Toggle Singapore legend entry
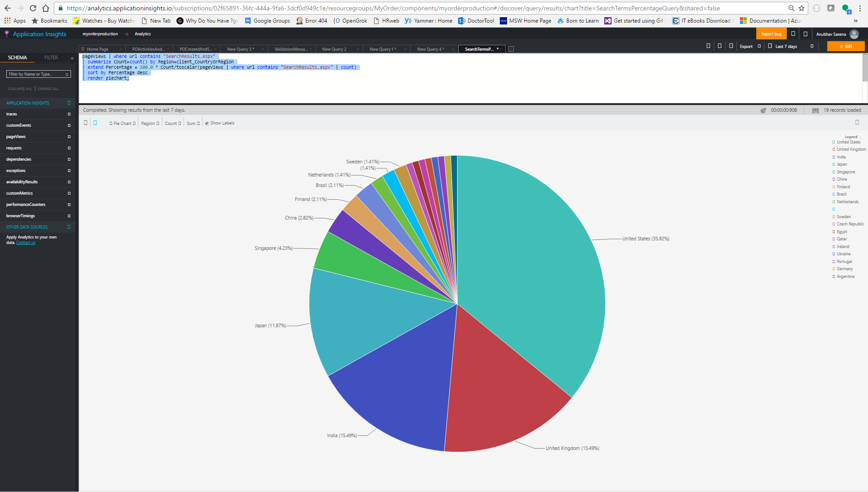 click(844, 172)
